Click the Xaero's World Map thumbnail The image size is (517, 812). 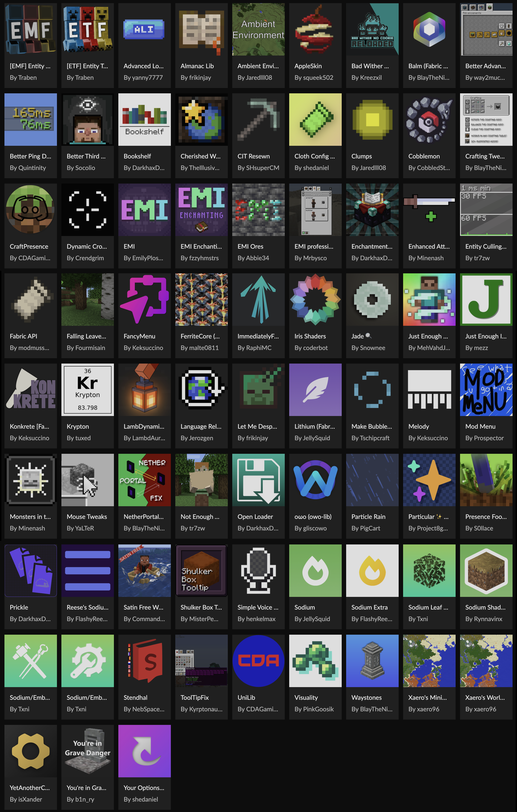[486, 661]
